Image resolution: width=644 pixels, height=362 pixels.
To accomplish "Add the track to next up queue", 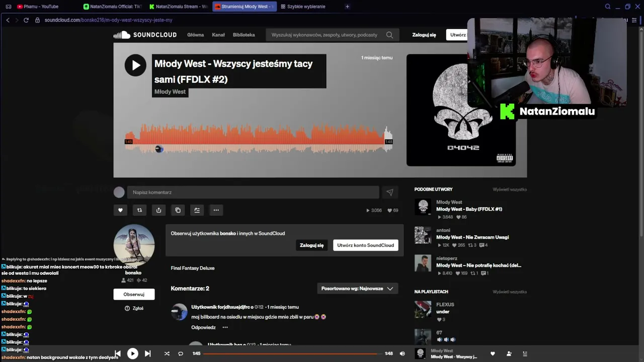I will pyautogui.click(x=197, y=210).
